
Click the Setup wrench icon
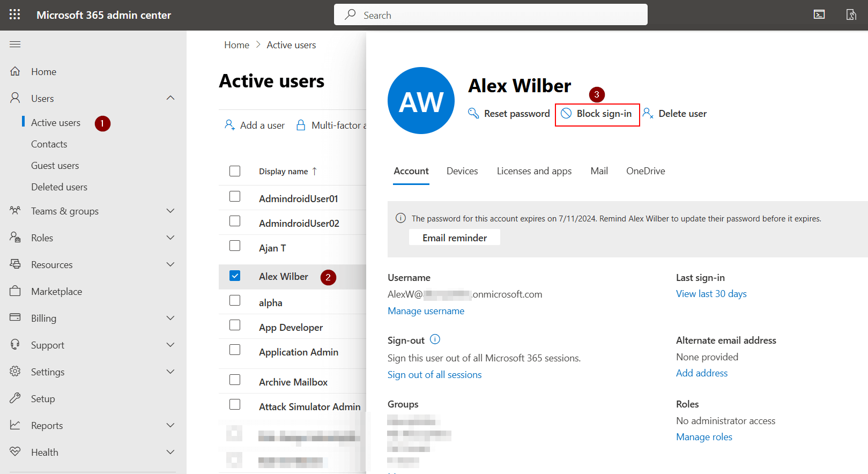pyautogui.click(x=15, y=398)
